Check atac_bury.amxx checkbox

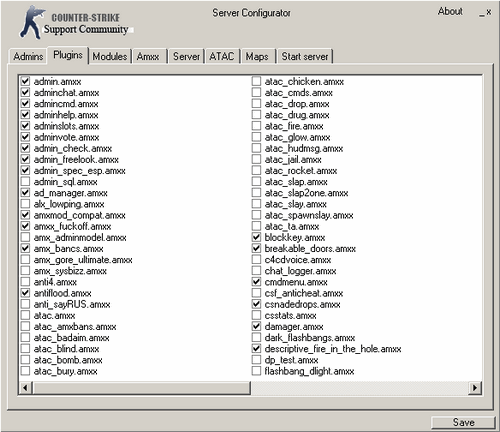coord(25,371)
